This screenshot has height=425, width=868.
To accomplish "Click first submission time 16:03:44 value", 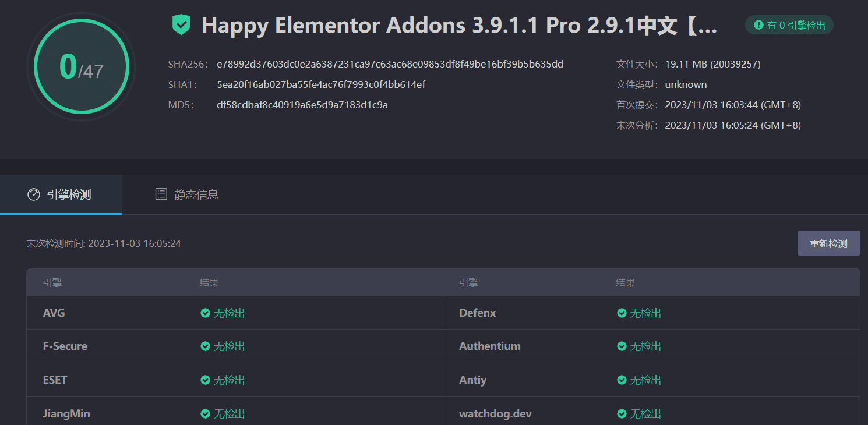I will click(733, 105).
